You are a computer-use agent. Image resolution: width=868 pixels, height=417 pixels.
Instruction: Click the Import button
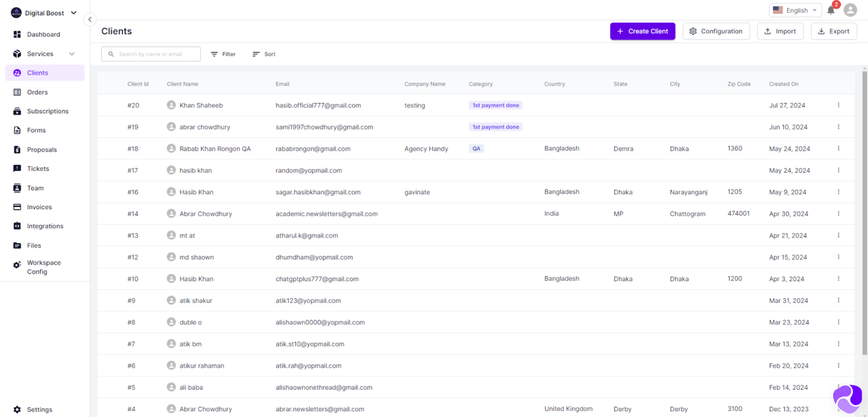[x=780, y=31]
